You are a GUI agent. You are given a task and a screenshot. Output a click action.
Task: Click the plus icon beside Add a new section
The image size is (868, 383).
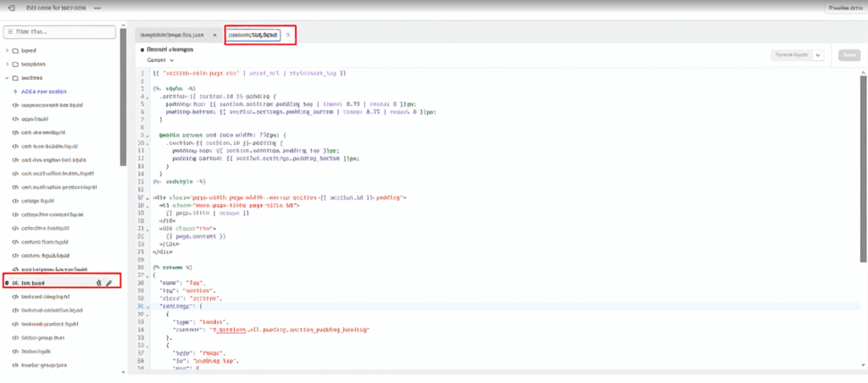coord(15,92)
